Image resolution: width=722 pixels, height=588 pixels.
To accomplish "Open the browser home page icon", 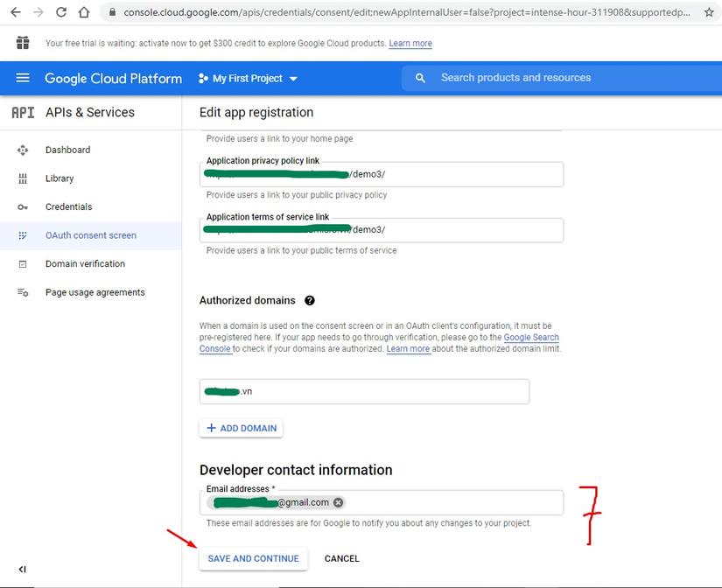I will (x=84, y=12).
